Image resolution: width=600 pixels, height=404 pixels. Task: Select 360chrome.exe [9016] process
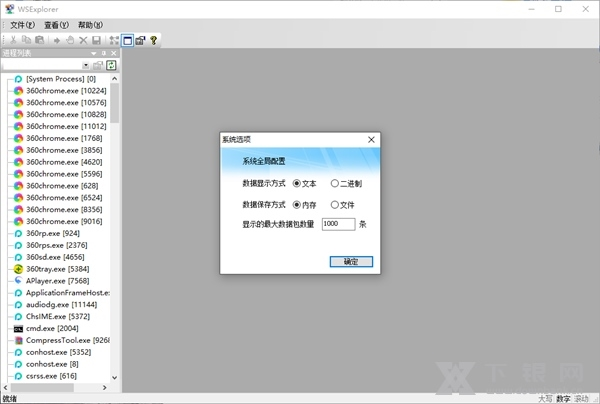click(x=64, y=221)
